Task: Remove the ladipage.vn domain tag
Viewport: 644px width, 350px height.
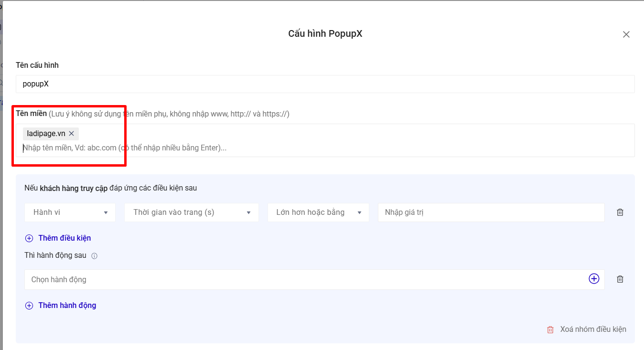Action: 71,134
